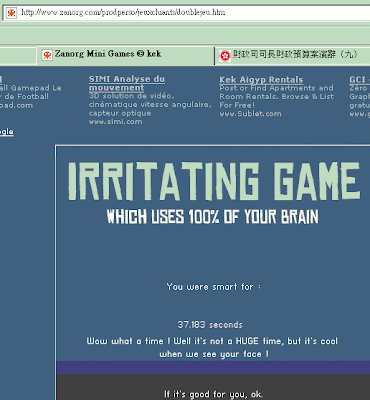The image size is (370, 400).
Task: Click the partially visible GCI ad heading
Action: 359,80
